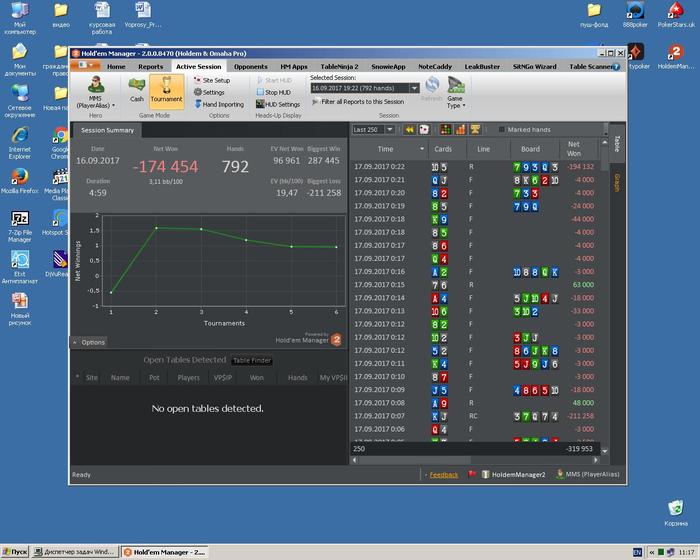The width and height of the screenshot is (700, 560).
Task: Open the Opponents ribbon tab
Action: tap(250, 67)
